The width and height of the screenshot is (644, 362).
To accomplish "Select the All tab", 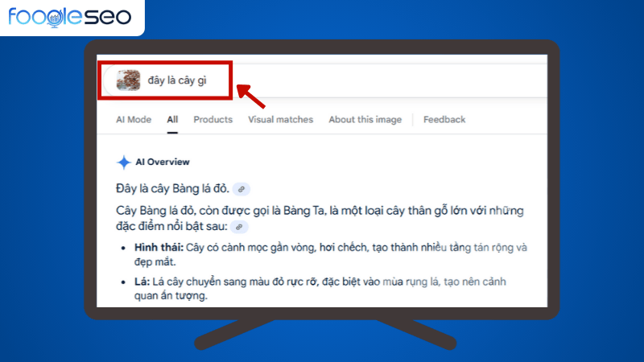I will click(172, 120).
